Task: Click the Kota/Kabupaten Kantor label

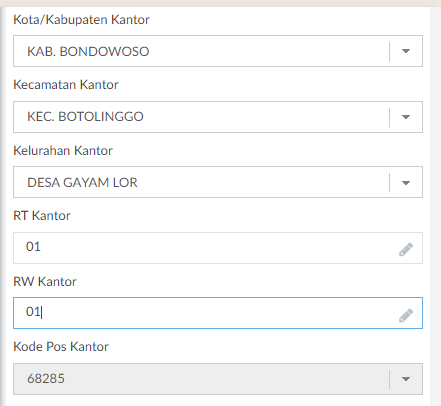Action: pyautogui.click(x=81, y=20)
